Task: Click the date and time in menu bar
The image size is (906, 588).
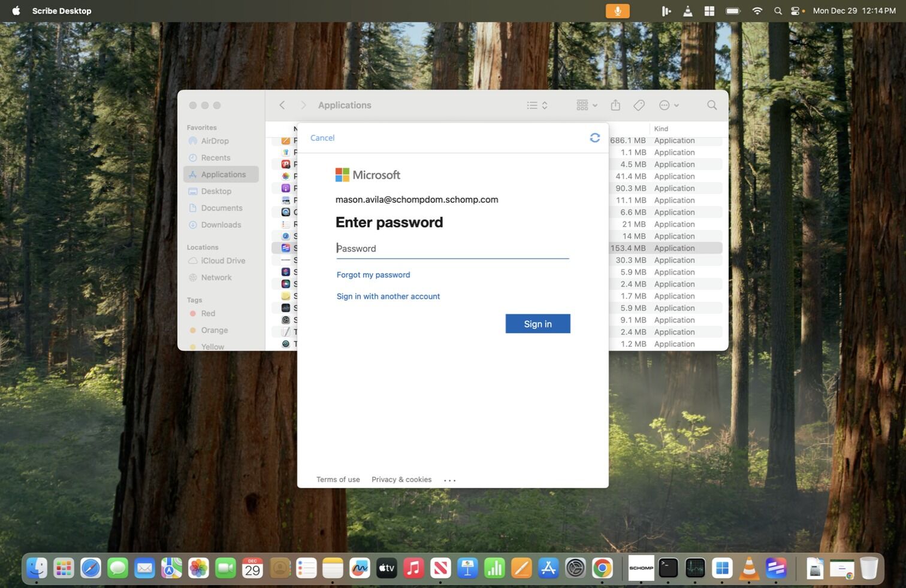Action: [854, 11]
